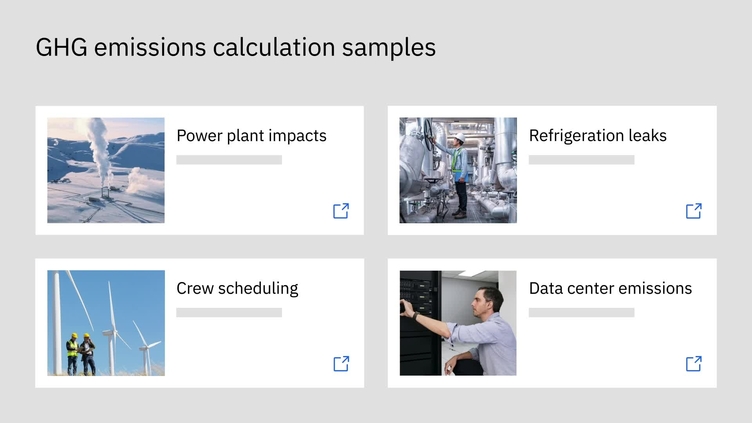Click the gray placeholder under Refrigeration leaks

pyautogui.click(x=581, y=160)
